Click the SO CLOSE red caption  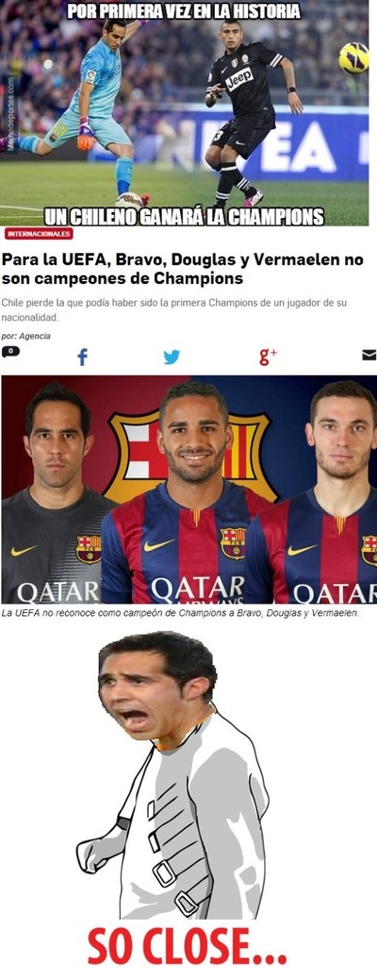pyautogui.click(x=188, y=946)
